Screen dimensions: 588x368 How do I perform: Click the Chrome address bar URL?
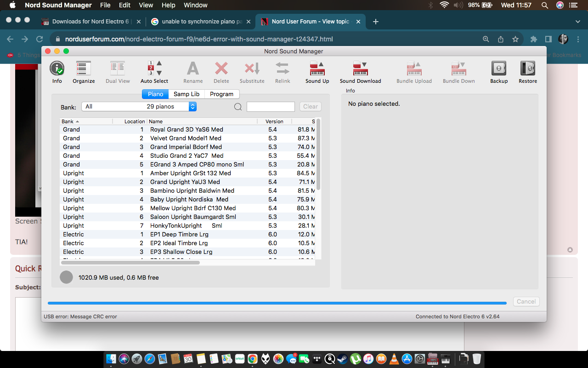pyautogui.click(x=199, y=39)
